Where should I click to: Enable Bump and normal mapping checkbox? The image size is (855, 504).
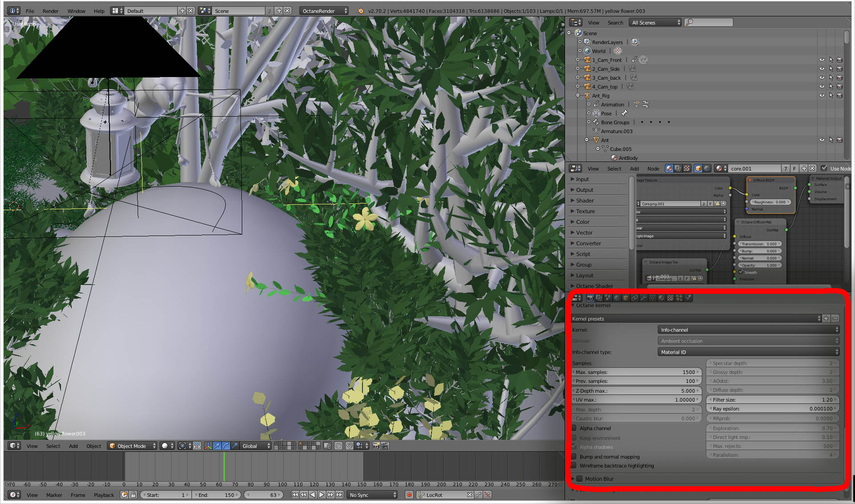(574, 457)
